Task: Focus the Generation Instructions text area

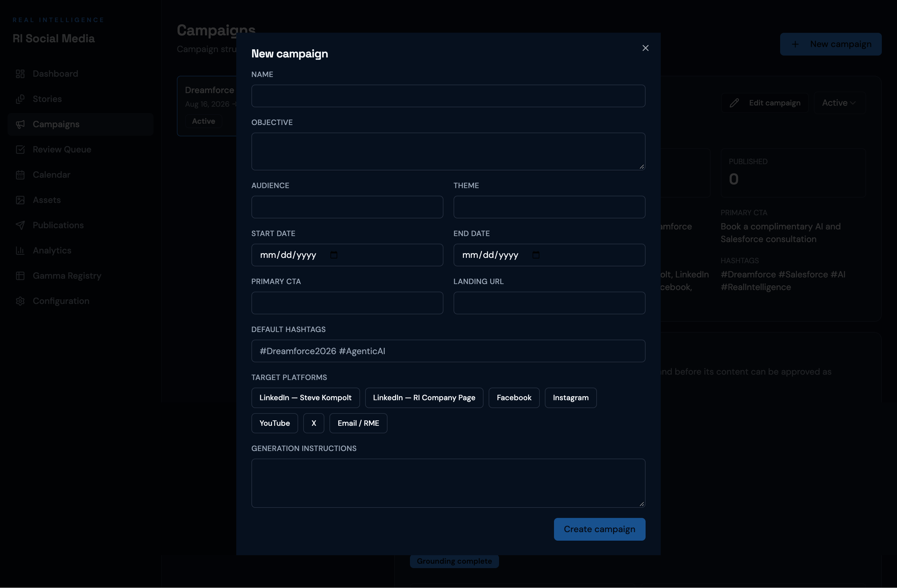Action: coord(448,483)
